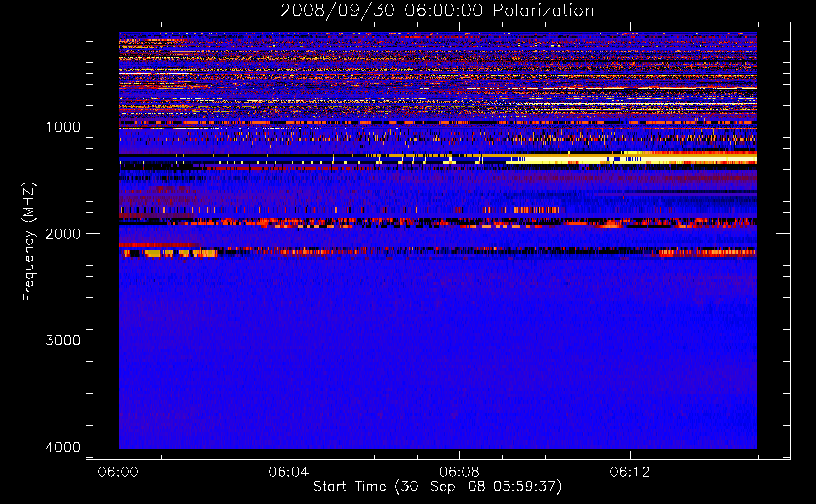Click the 'Start Time (30-Sep-08 05:59:37)' label
Image resolution: width=816 pixels, height=504 pixels.
pyautogui.click(x=437, y=487)
